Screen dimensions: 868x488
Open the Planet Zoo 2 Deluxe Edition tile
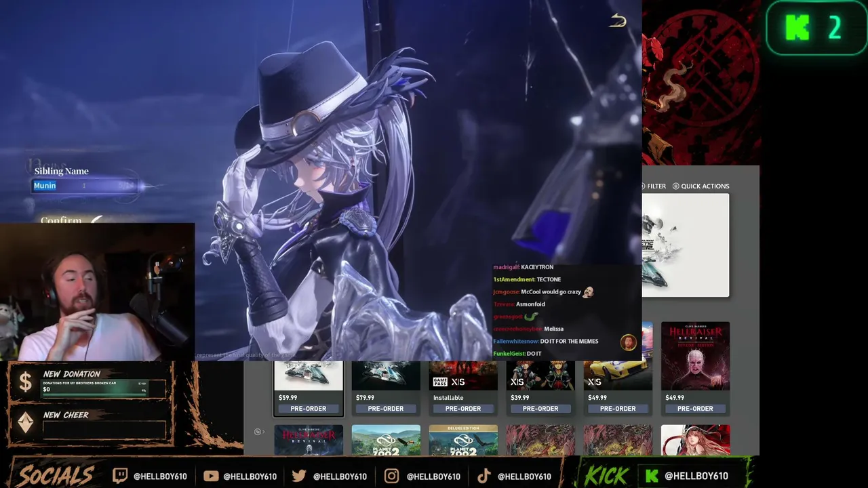463,440
